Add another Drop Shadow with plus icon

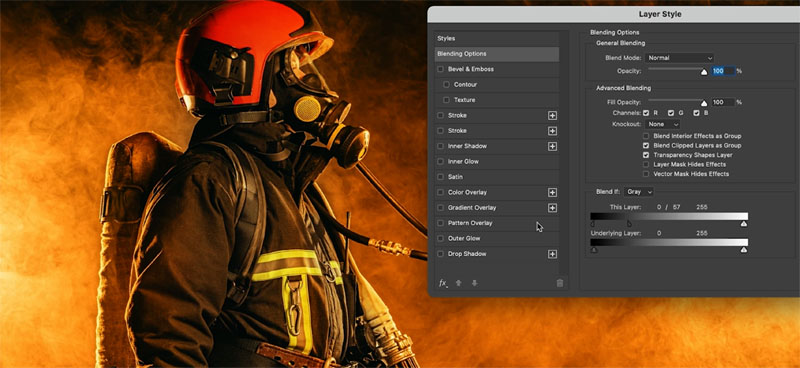[552, 254]
